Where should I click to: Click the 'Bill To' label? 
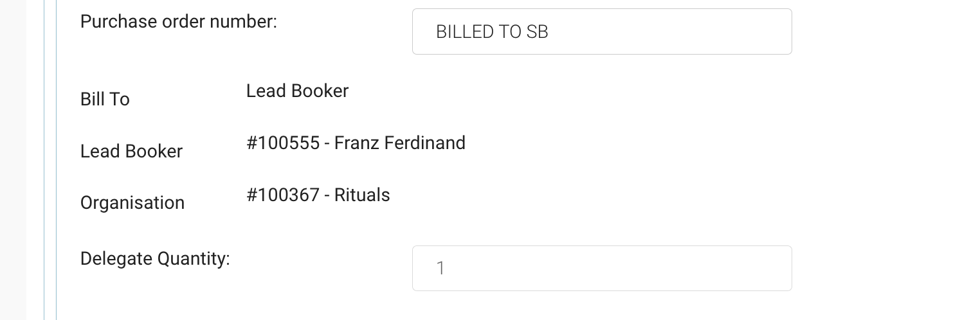tap(105, 100)
